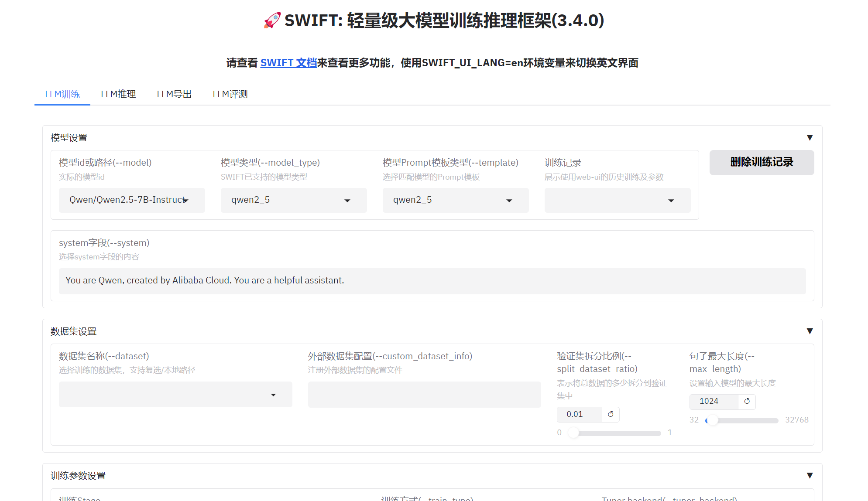This screenshot has width=868, height=501.
Task: Click the 训练参数设置 section title
Action: 78,476
